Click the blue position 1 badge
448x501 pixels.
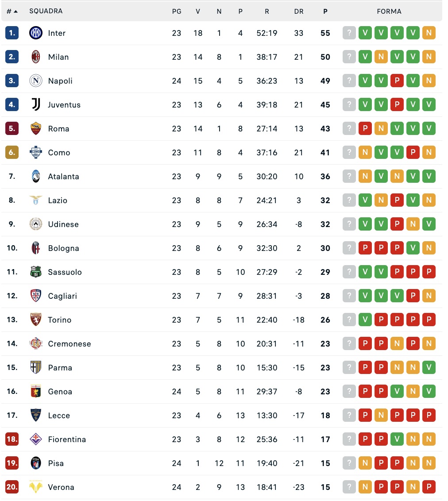point(12,33)
